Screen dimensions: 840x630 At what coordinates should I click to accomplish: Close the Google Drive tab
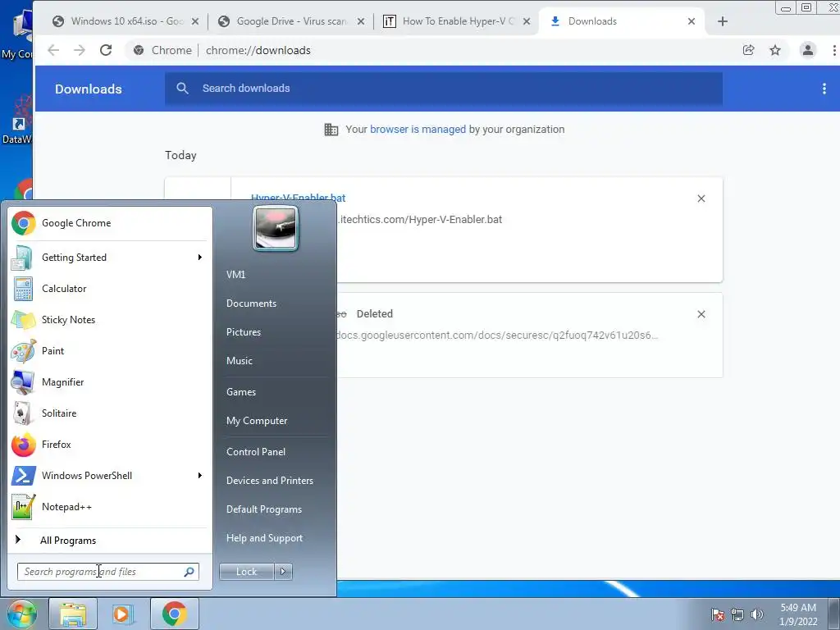click(x=361, y=21)
